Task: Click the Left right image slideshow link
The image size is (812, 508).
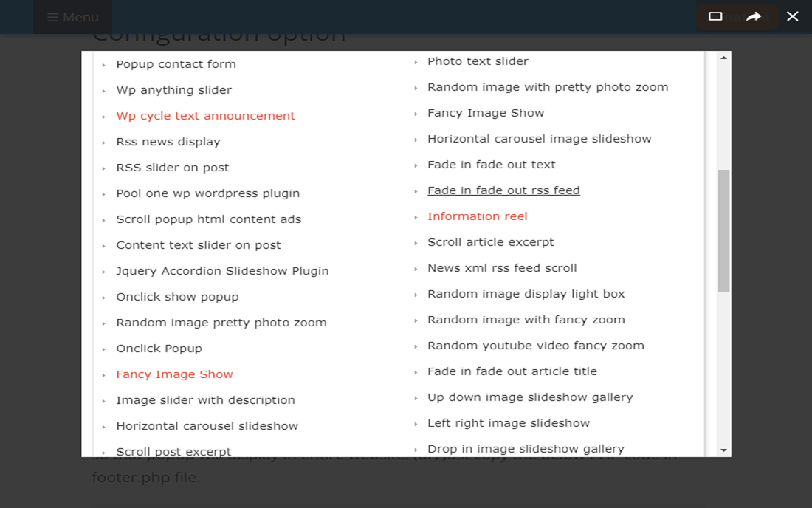Action: 508,423
